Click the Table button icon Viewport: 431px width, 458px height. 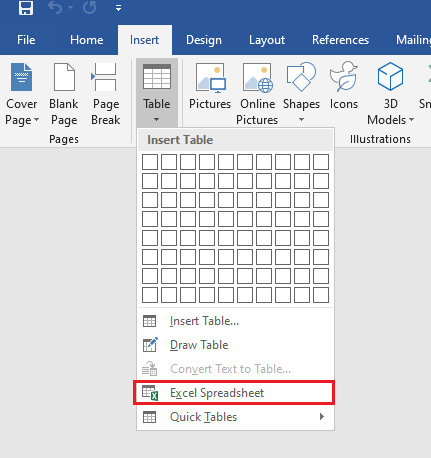(157, 77)
